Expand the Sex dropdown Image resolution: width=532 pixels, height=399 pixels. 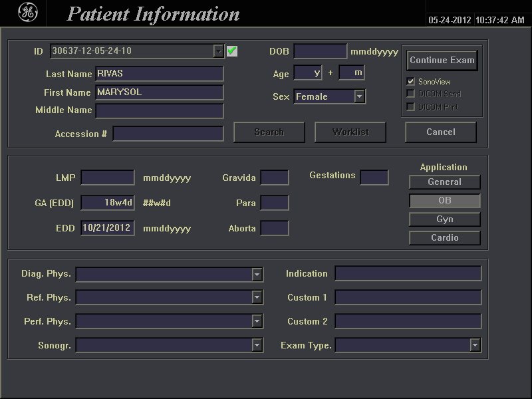click(359, 96)
